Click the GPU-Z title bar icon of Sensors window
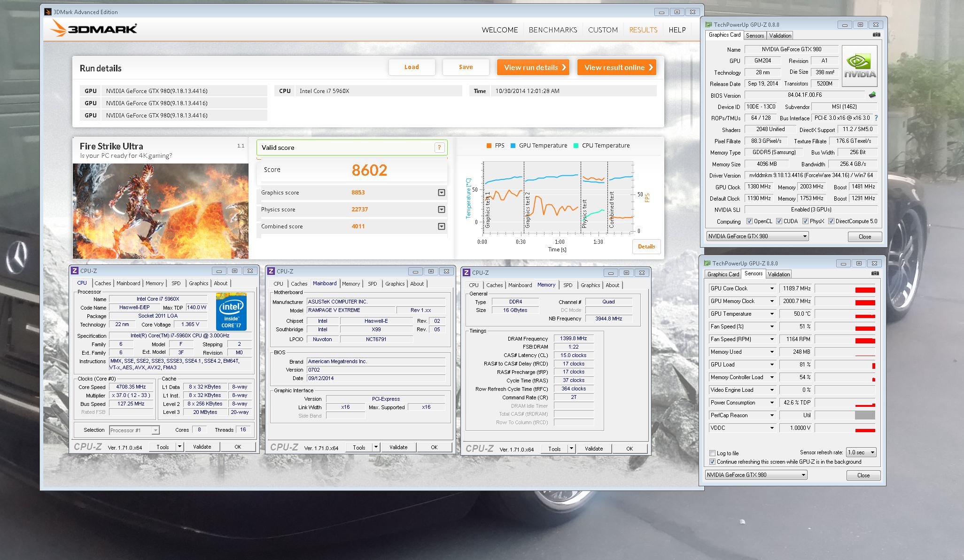The height and width of the screenshot is (560, 964). pyautogui.click(x=707, y=263)
